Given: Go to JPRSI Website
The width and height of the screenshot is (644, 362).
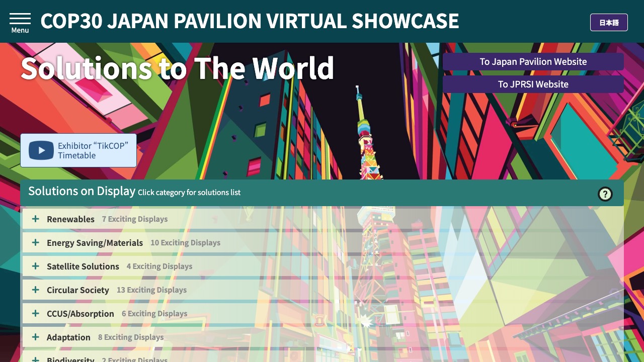Looking at the screenshot, I should [533, 84].
